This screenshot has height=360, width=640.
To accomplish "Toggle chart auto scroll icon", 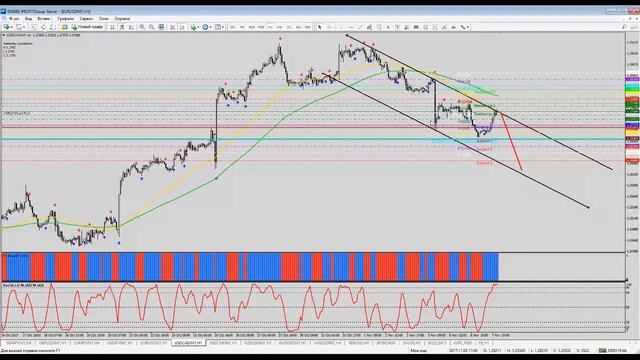I will click(x=173, y=27).
